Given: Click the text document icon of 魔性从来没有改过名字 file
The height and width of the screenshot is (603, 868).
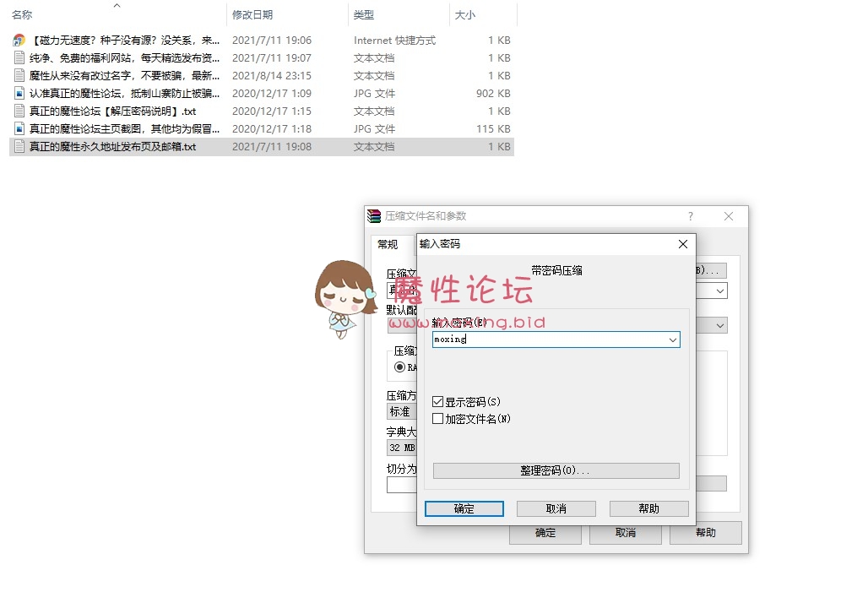Looking at the screenshot, I should [18, 75].
